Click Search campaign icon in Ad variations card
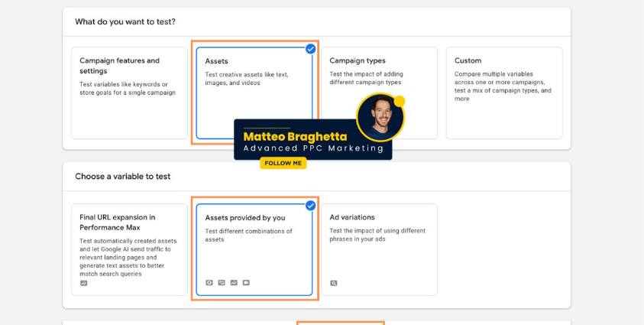 tap(334, 283)
